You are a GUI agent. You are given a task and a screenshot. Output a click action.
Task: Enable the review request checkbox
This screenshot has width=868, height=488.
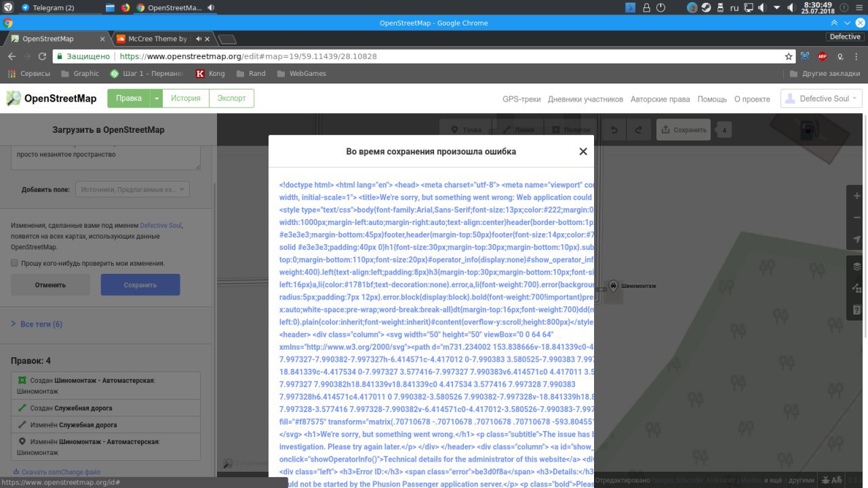point(15,263)
